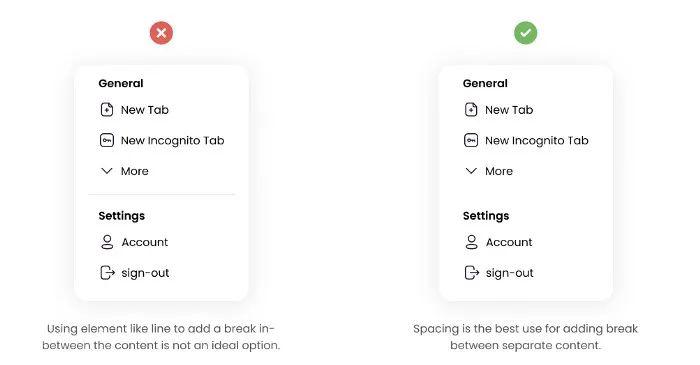Screen dimensions: 700x365
Task: Select New Incognito Tab in right menu
Action: point(537,141)
